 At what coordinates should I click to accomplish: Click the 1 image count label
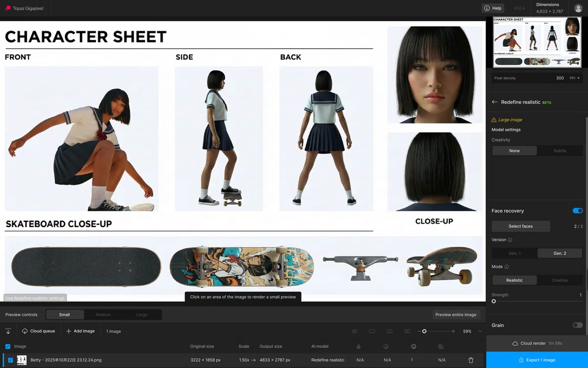point(114,331)
